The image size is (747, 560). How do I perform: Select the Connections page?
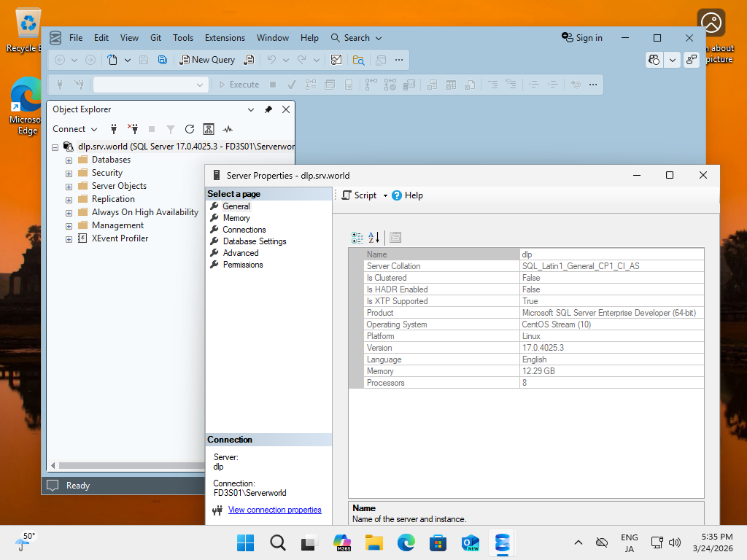pos(244,230)
